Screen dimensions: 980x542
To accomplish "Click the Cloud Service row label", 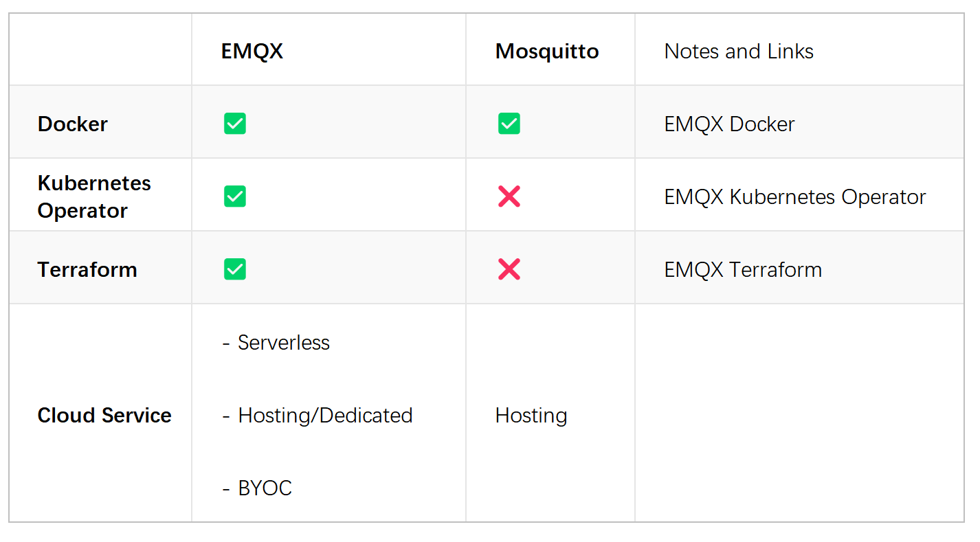I will coord(104,416).
